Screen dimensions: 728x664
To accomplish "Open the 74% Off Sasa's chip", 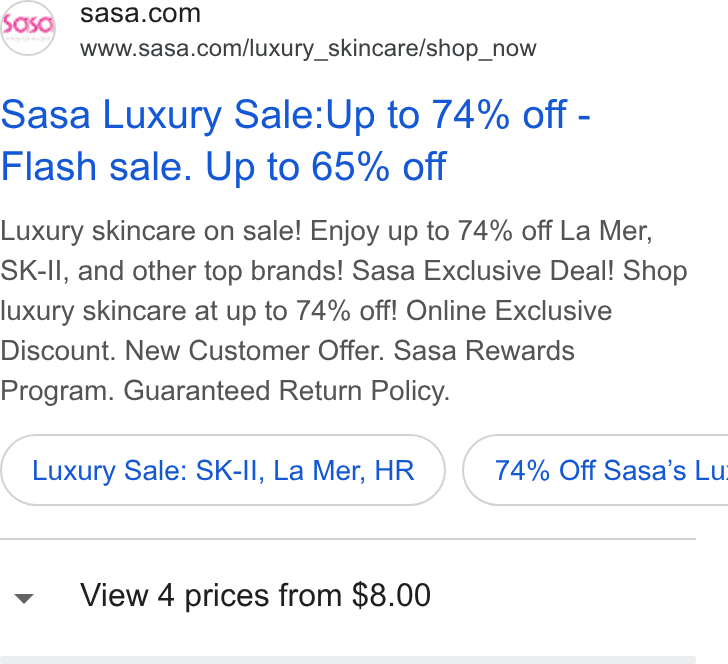I will pos(596,470).
